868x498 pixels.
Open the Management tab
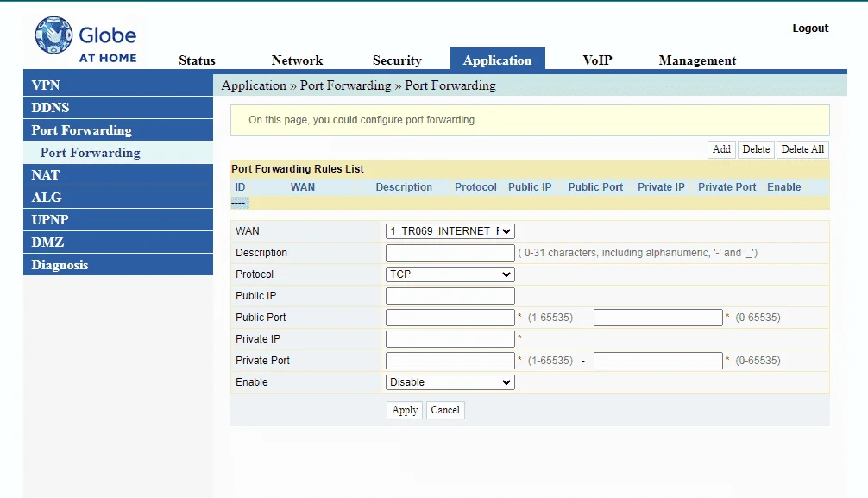pyautogui.click(x=697, y=60)
